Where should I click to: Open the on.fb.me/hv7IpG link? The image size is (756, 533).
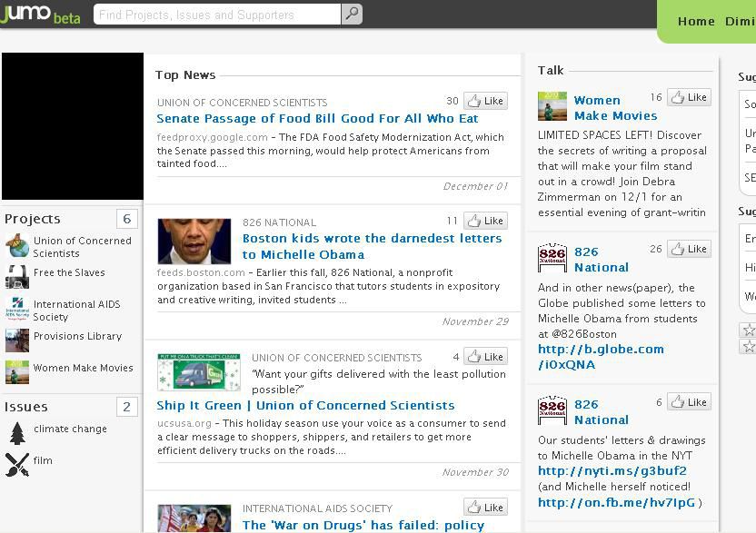pos(617,503)
